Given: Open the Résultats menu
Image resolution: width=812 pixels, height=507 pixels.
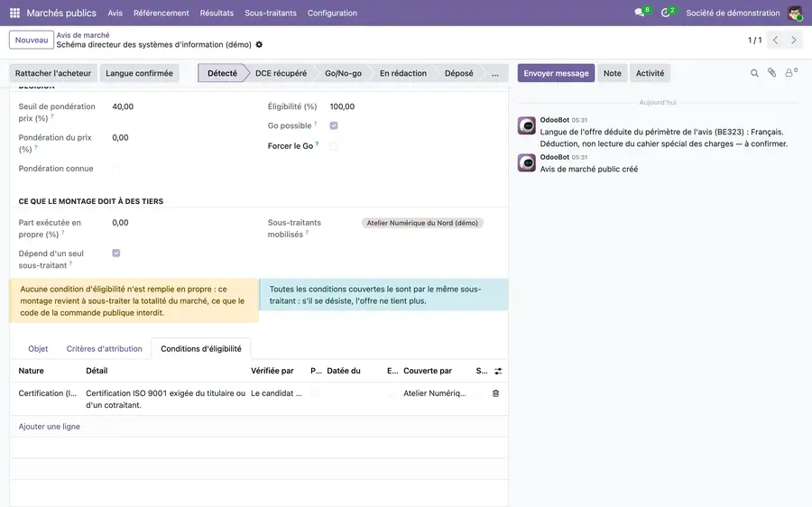Looking at the screenshot, I should point(217,13).
